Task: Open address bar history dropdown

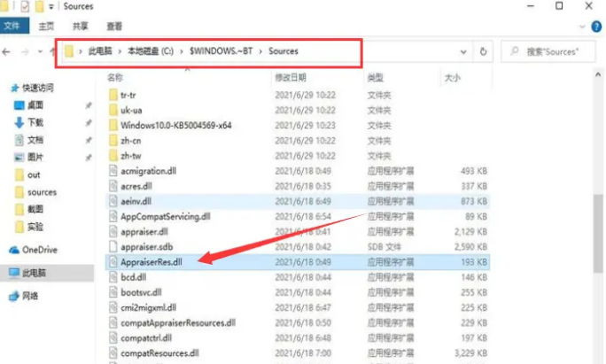Action: [x=463, y=51]
